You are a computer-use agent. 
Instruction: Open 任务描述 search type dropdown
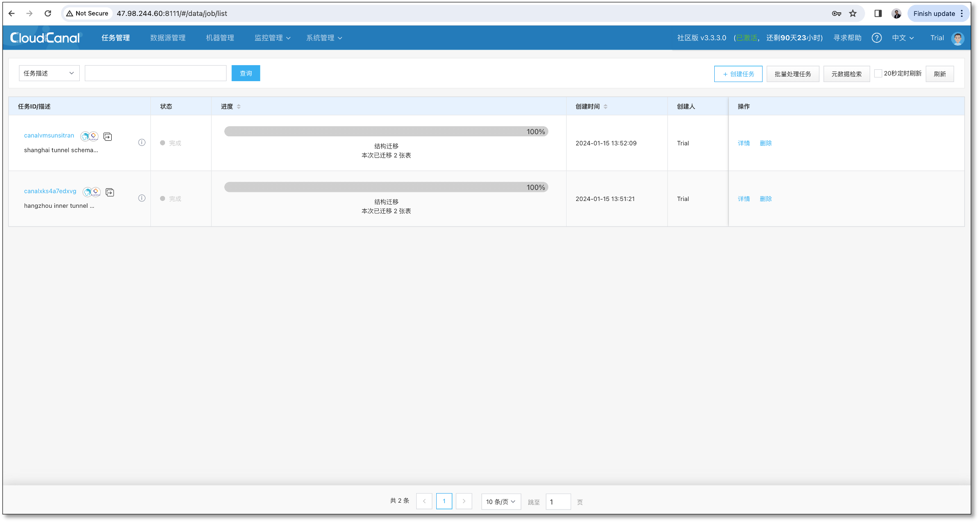[49, 73]
